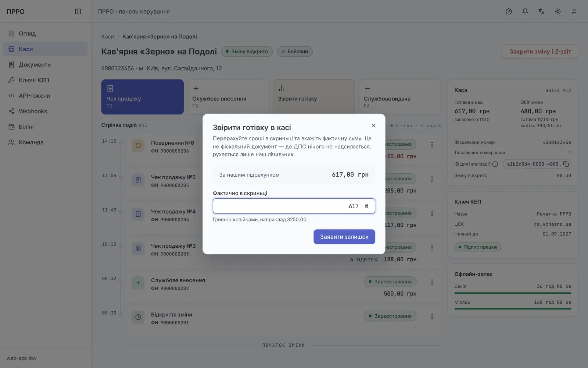
Task: Open notifications bell
Action: click(x=525, y=11)
